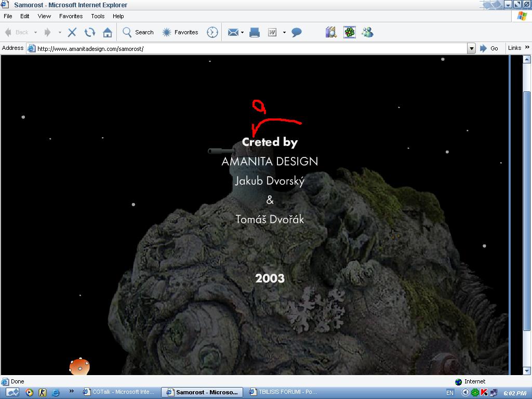Click the Stop loading X icon
The image size is (532, 399).
pos(72,32)
